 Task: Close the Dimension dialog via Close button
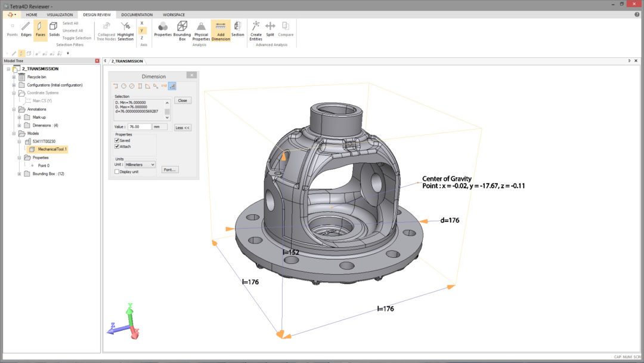click(182, 100)
